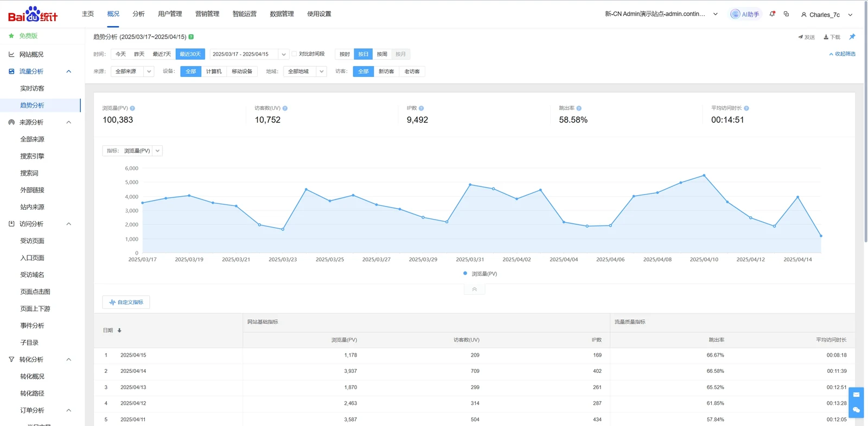The image size is (868, 426).
Task: Click the help icon next to IP数
Action: (421, 108)
